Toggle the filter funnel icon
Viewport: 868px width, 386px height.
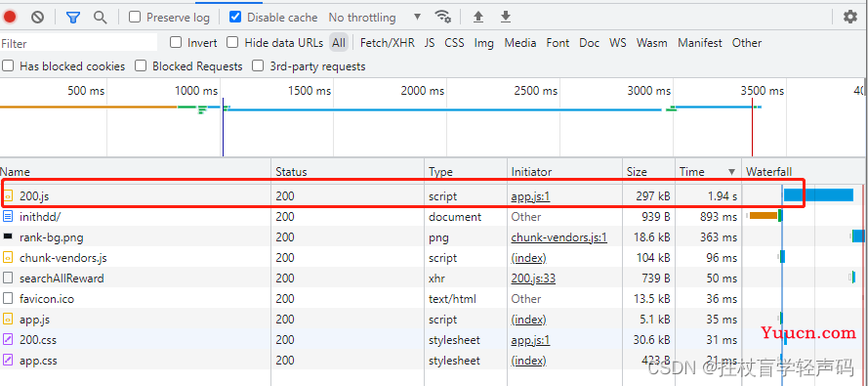click(x=73, y=18)
